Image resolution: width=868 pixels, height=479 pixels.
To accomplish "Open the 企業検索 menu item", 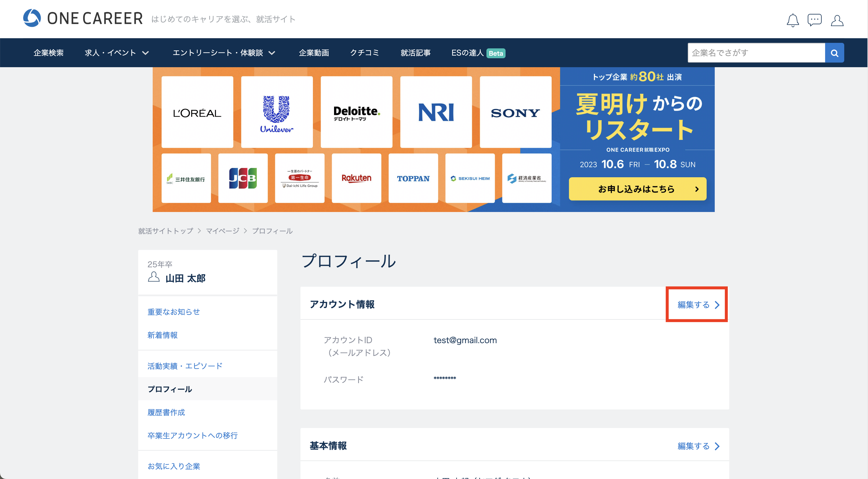I will coord(48,53).
